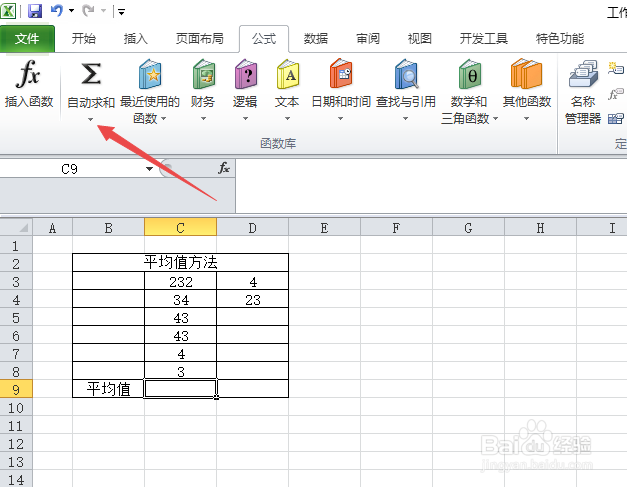Open More Functions (其他函数) icon
627x487 pixels.
click(x=526, y=74)
